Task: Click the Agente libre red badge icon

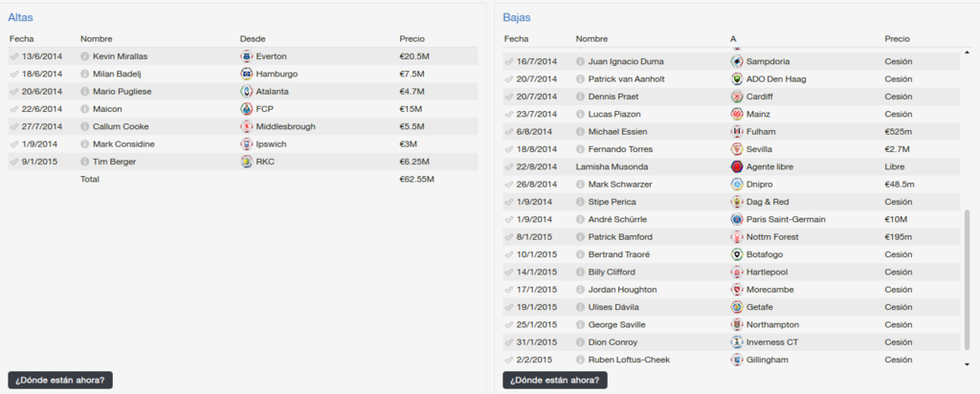Action: click(736, 166)
